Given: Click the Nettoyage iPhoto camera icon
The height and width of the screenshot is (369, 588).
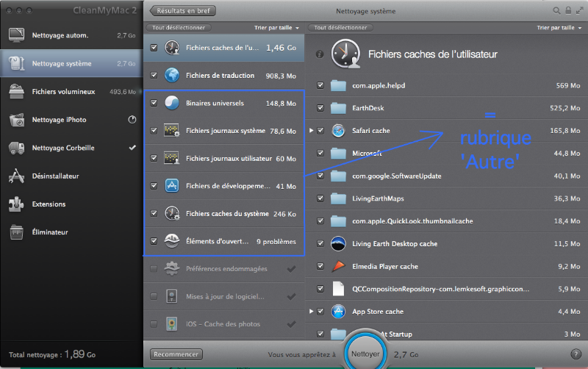Looking at the screenshot, I should click(x=18, y=120).
